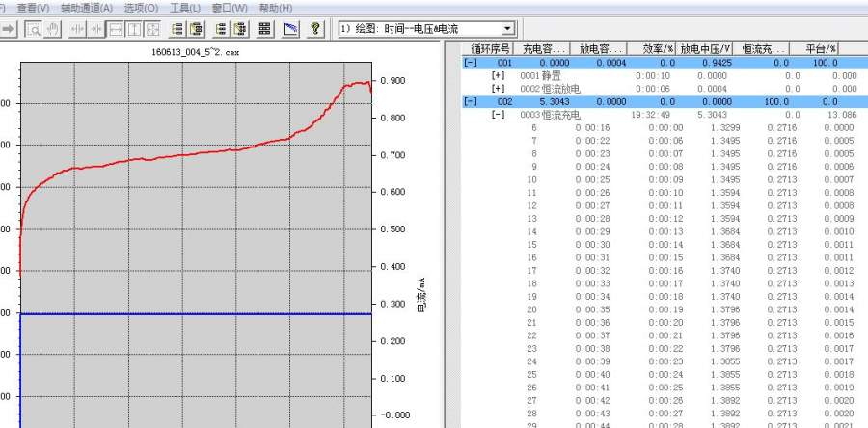The height and width of the screenshot is (428, 868).
Task: Open the 查看(V) menu
Action: (33, 8)
